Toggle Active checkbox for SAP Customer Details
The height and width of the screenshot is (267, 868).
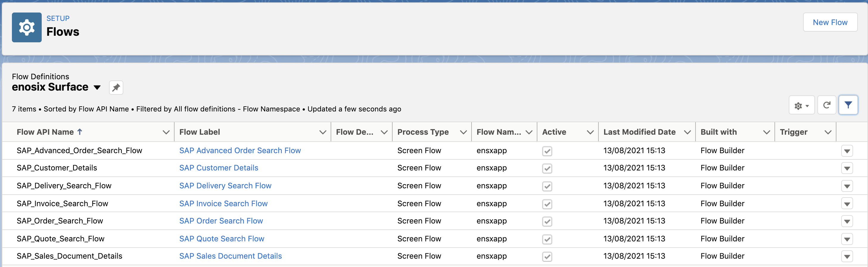click(547, 168)
